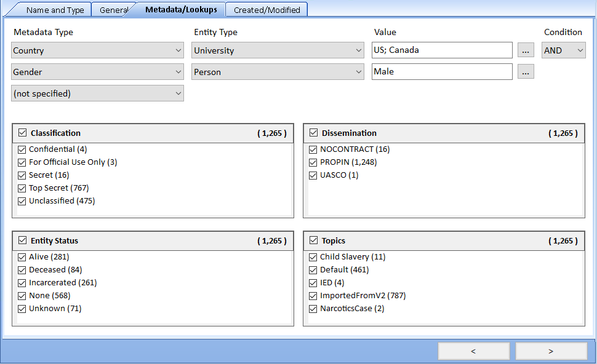The image size is (597, 364).
Task: Open the Created/Modified tab
Action: pyautogui.click(x=267, y=10)
